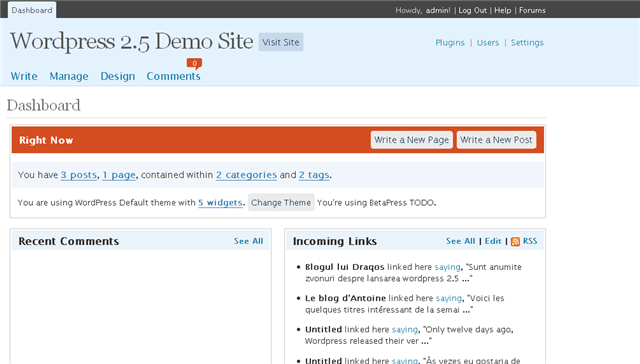This screenshot has width=640, height=364.
Task: Click Write a New Page button
Action: point(411,140)
